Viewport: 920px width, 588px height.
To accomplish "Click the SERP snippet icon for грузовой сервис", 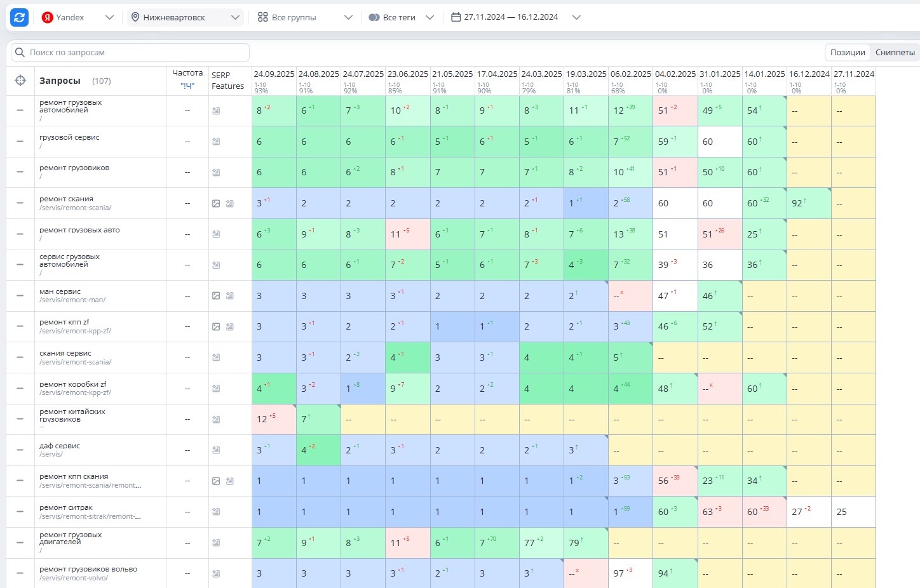I will (x=216, y=142).
